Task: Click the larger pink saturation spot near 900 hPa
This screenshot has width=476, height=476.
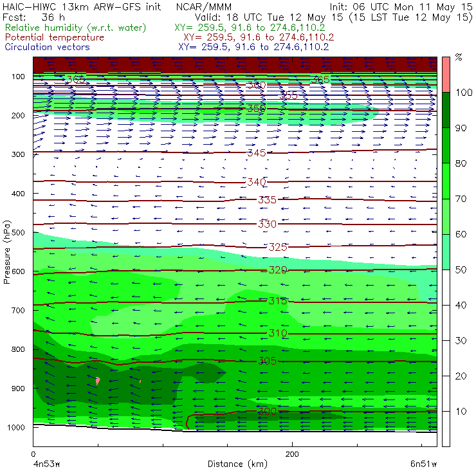Action: [x=98, y=380]
